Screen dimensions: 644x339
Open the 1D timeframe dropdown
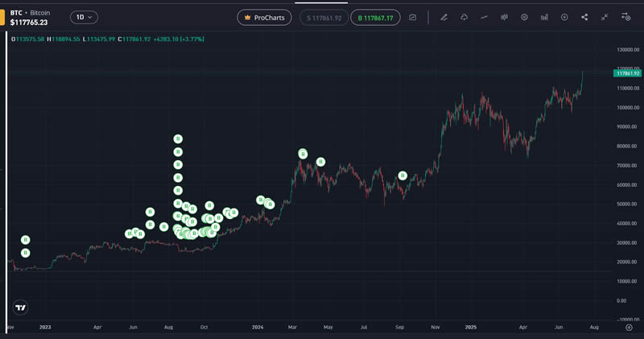(84, 17)
